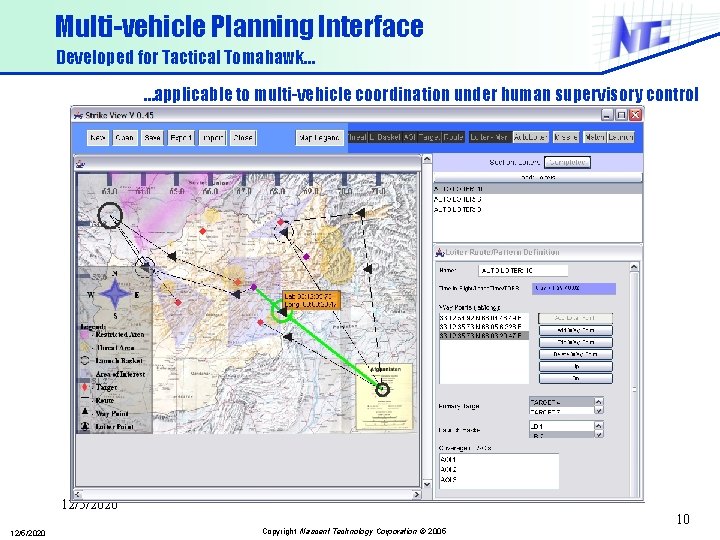Screen dimensions: 720x540
Task: Select the Missile mode tab
Action: pos(566,137)
